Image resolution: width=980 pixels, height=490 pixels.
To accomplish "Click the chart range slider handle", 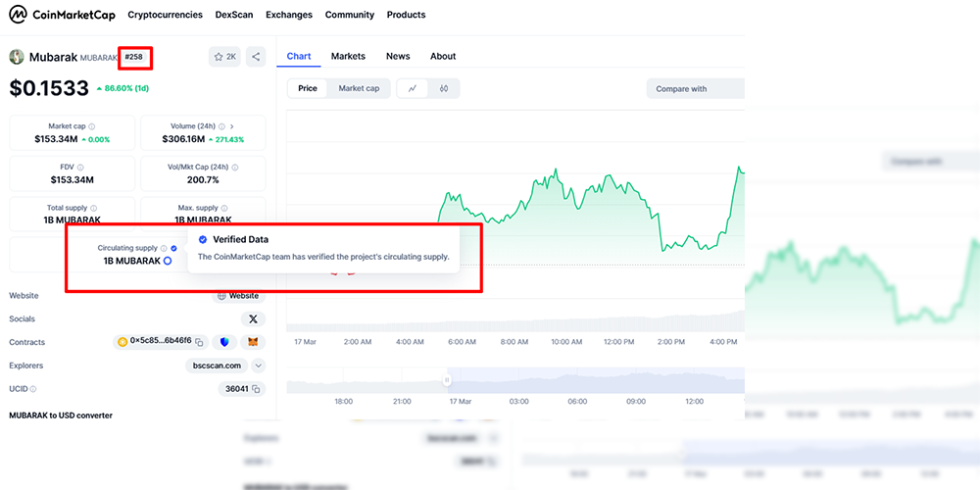I will click(x=447, y=380).
